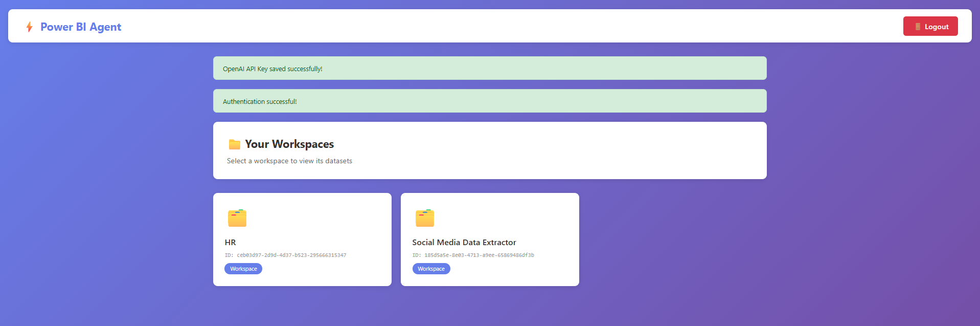Click the Social Media Data Extractor name
The height and width of the screenshot is (326, 980).
(x=464, y=243)
